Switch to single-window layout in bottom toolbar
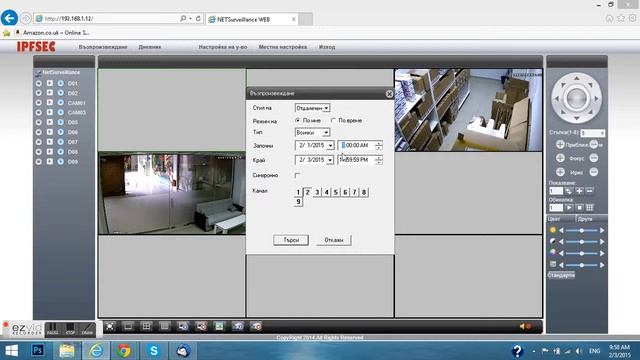Screen dimensions: 640x360 point(128,326)
